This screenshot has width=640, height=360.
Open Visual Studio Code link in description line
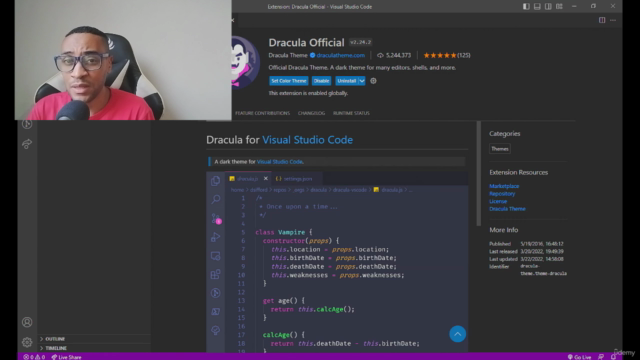(280, 162)
